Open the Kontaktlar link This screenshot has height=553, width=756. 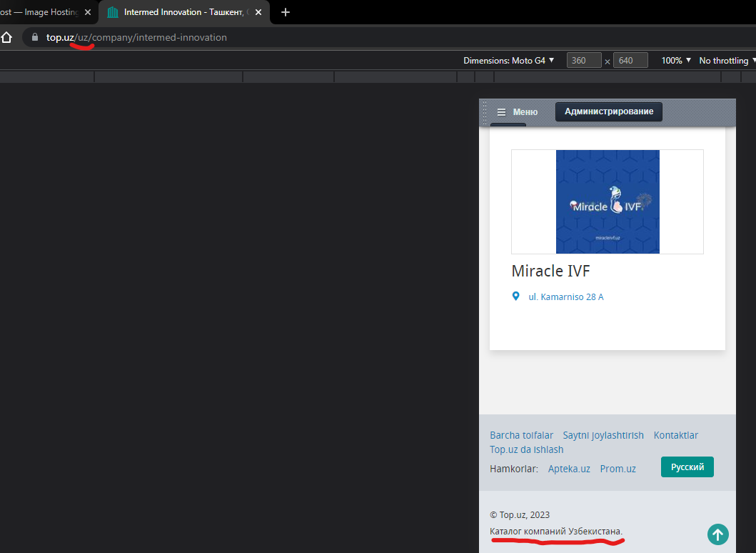point(675,435)
